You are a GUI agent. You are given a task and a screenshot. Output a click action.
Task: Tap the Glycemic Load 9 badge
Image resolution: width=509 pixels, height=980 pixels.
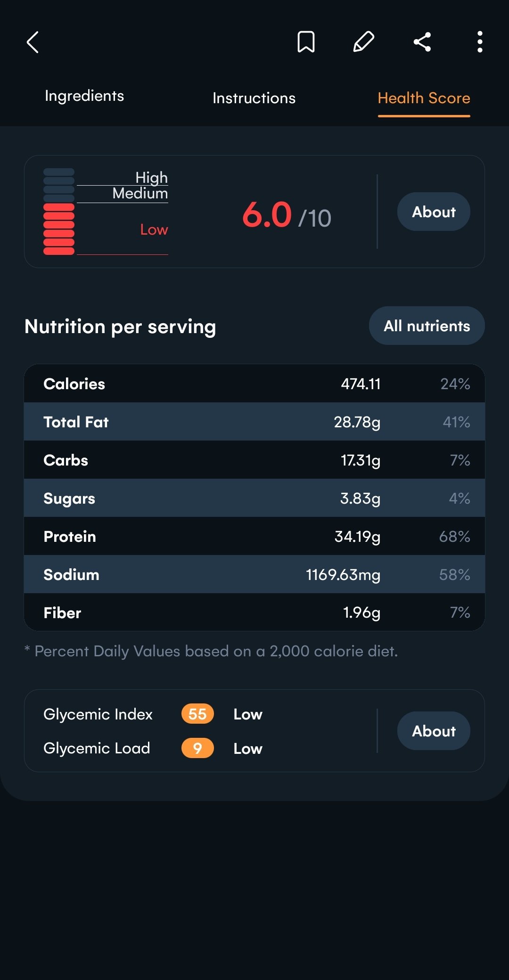coord(197,748)
